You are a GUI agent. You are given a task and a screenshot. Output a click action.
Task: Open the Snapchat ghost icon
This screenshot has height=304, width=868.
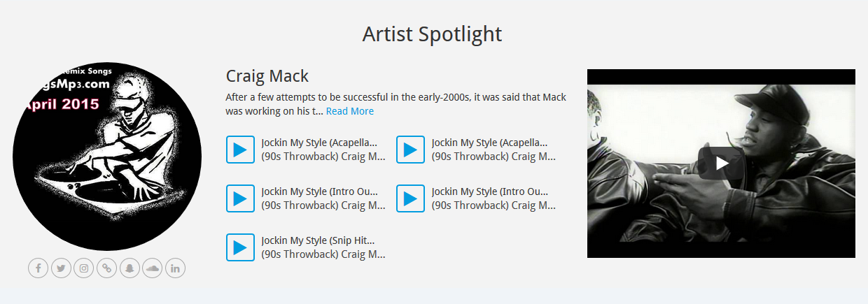[129, 268]
